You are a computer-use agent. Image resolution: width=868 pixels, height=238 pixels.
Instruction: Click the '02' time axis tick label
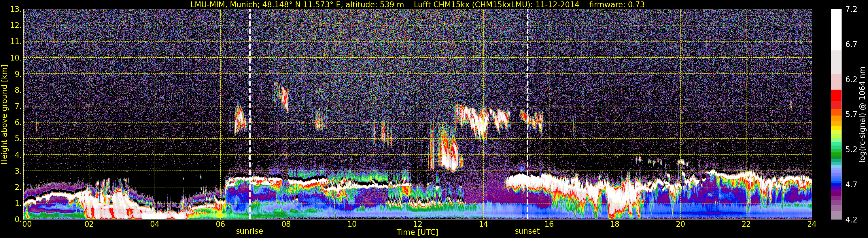click(x=89, y=224)
